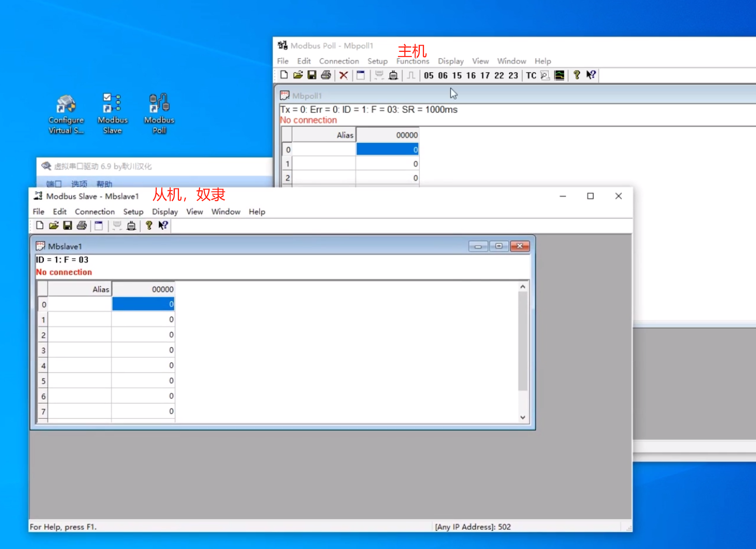
Task: Click the Disconnect icon in Modbus Poll toolbar
Action: (x=393, y=75)
